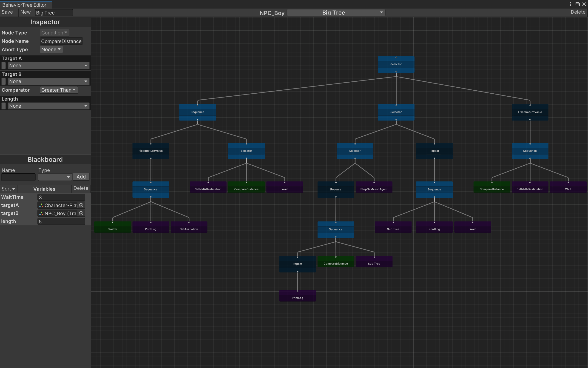Open the Big Tree selection dropdown
Screen dimensions: 588x368
336,13
